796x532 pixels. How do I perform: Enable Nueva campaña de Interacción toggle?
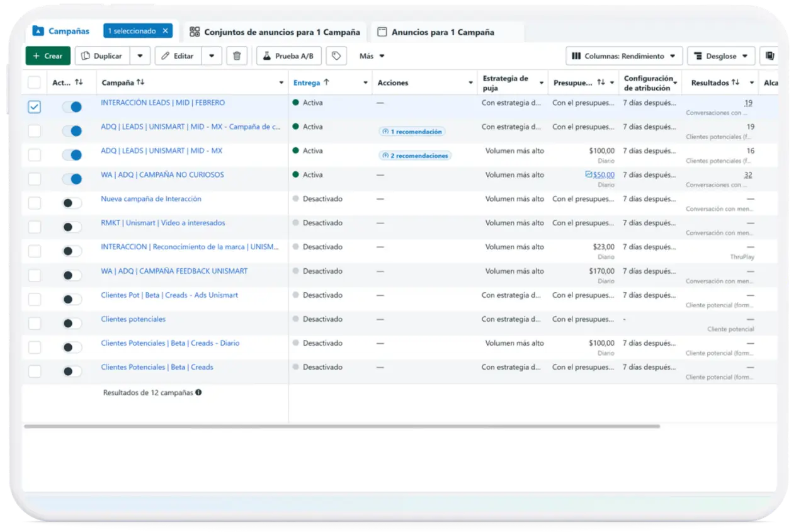point(72,203)
